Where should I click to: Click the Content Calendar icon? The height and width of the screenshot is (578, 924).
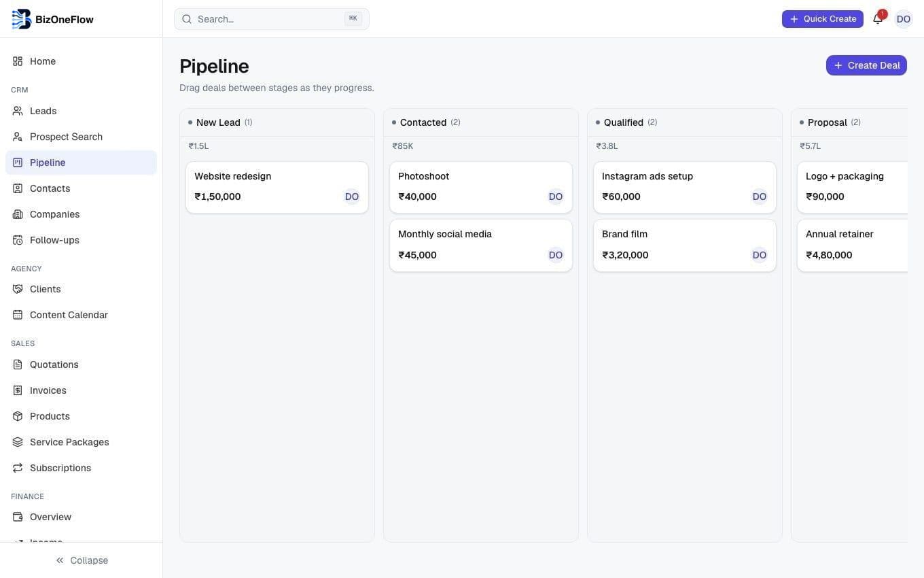coord(18,315)
